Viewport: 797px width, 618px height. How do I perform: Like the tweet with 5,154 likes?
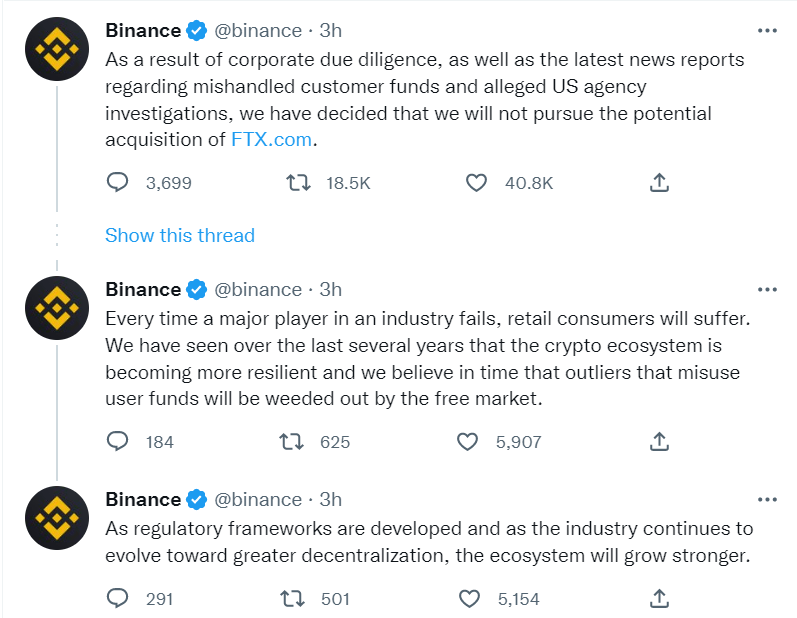pyautogui.click(x=470, y=599)
